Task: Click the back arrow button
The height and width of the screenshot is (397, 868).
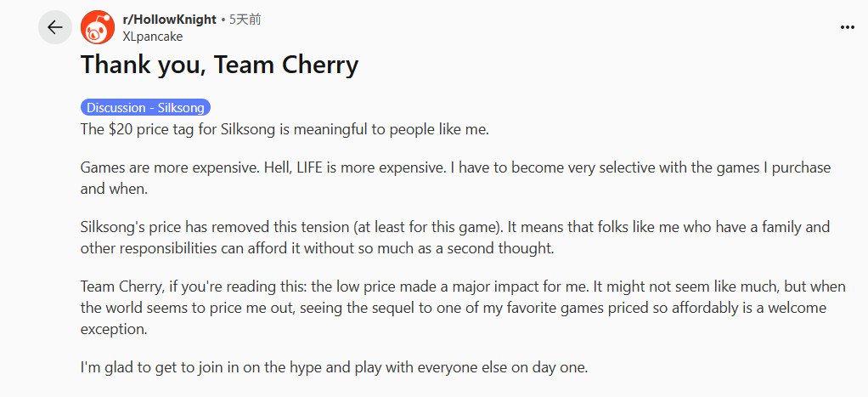Action: coord(55,27)
